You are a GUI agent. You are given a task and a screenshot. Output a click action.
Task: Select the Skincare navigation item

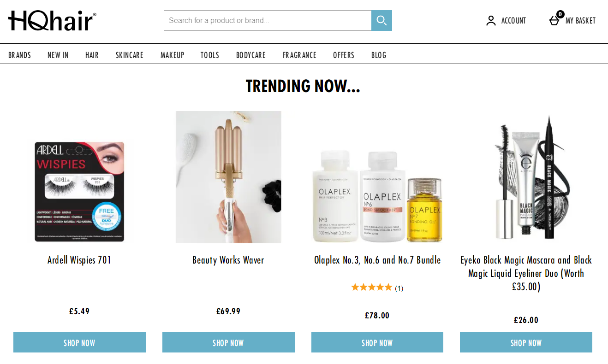click(x=130, y=55)
